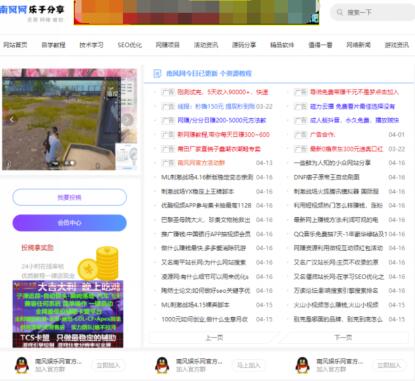Click the rightmost QQ penguin icon
The height and width of the screenshot is (381, 415).
(303, 365)
